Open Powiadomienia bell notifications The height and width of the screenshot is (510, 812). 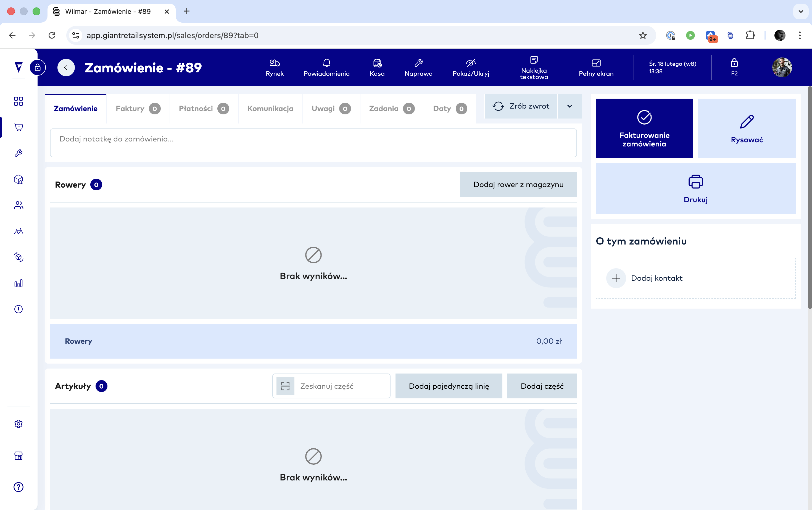(x=326, y=67)
